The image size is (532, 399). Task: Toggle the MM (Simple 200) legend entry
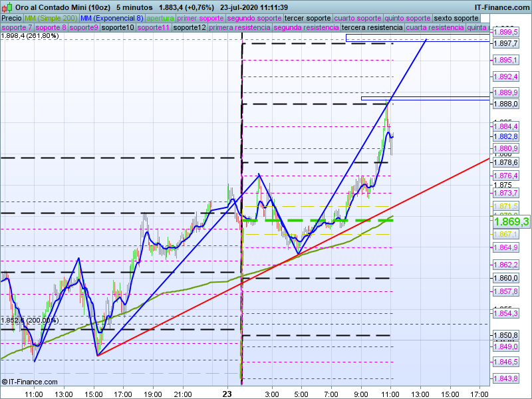[51, 18]
